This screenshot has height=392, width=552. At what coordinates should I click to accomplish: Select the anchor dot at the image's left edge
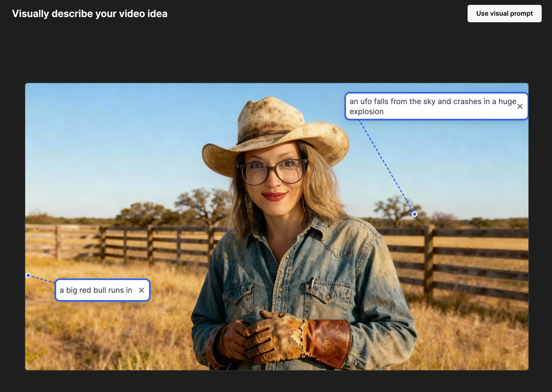pyautogui.click(x=28, y=275)
